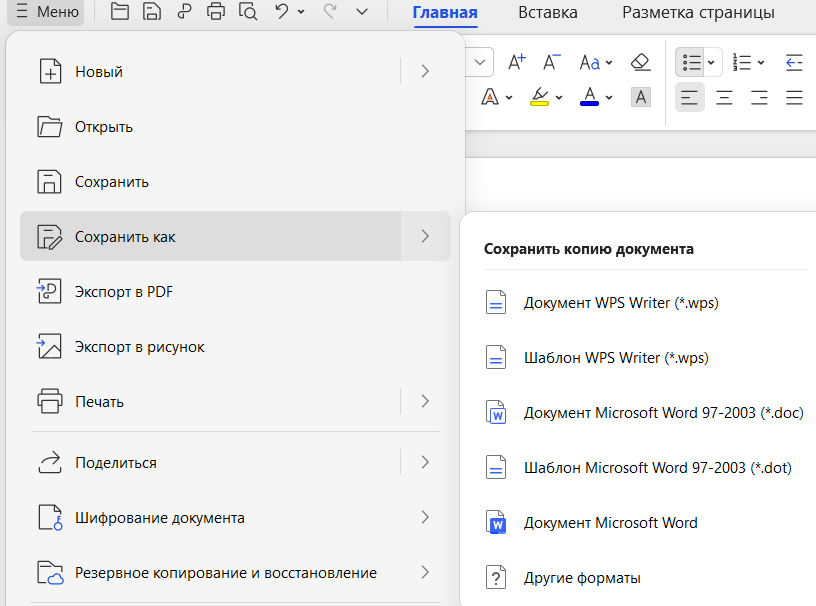Expand the Сохранить как submenu arrow
Viewport: 816px width, 606px height.
click(x=425, y=236)
